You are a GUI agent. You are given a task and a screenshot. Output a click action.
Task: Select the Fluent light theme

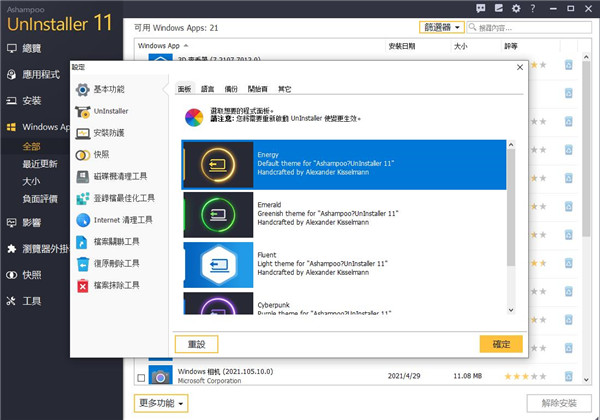344,265
